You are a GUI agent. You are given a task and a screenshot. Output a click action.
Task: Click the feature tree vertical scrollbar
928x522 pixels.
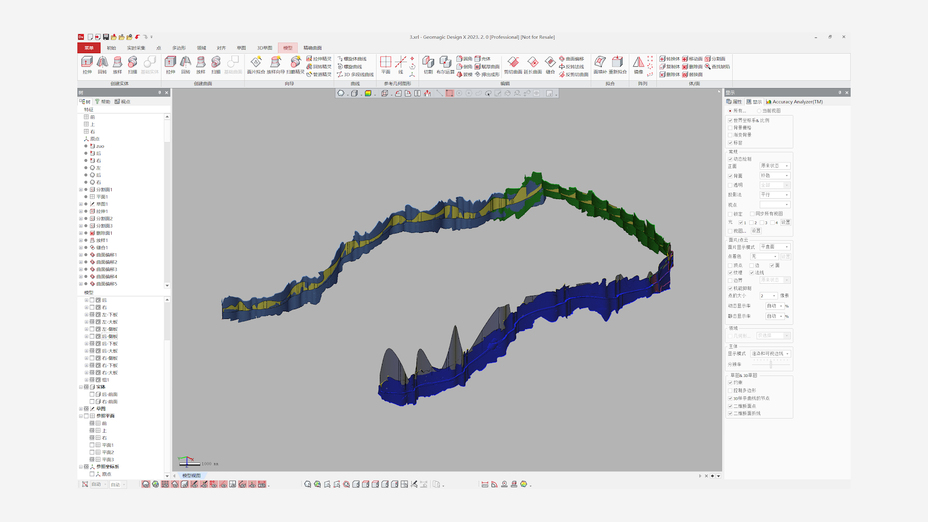pos(167,201)
